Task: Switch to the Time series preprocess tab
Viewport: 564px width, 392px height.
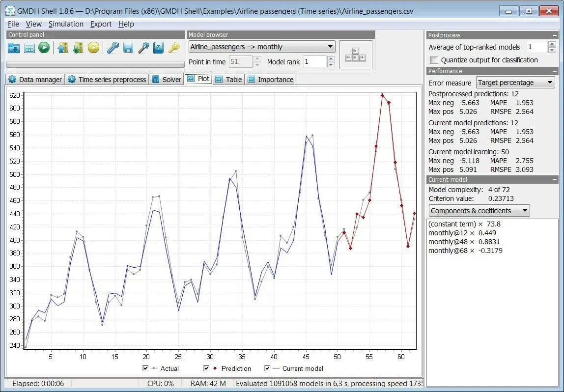Action: [107, 80]
